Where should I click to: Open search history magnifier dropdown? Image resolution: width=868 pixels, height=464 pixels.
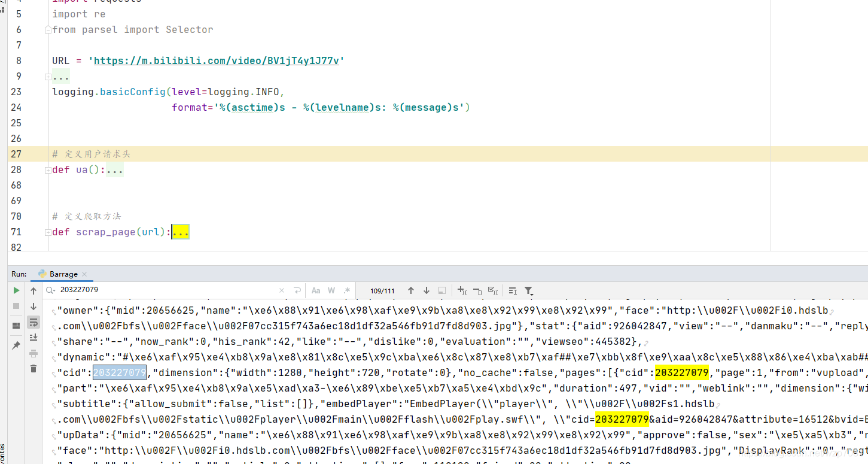click(51, 290)
